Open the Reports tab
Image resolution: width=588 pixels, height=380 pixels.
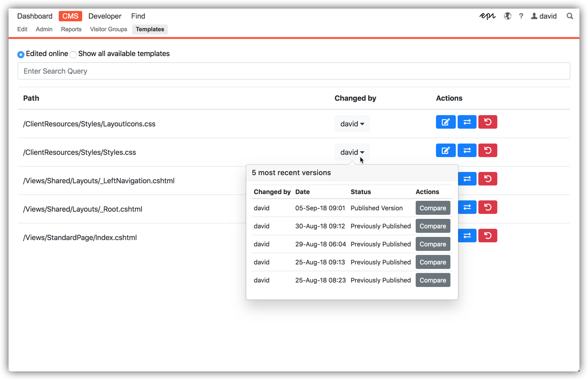[71, 29]
